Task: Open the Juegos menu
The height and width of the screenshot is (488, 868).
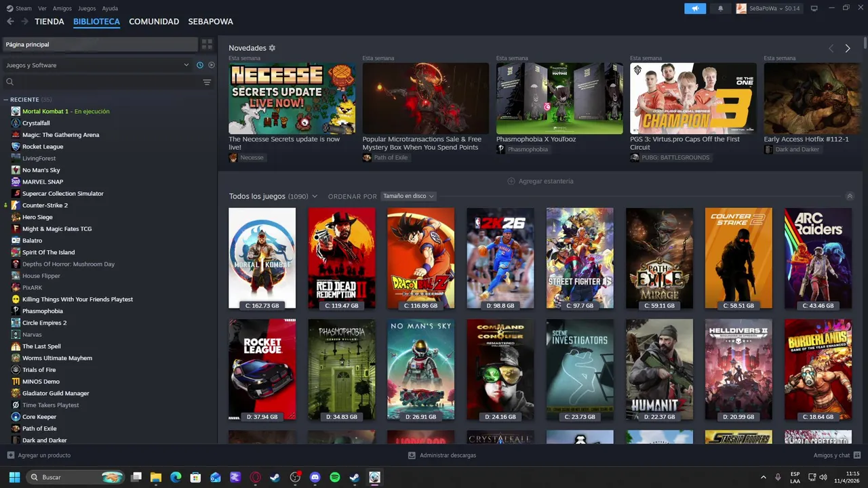Action: pyautogui.click(x=87, y=8)
